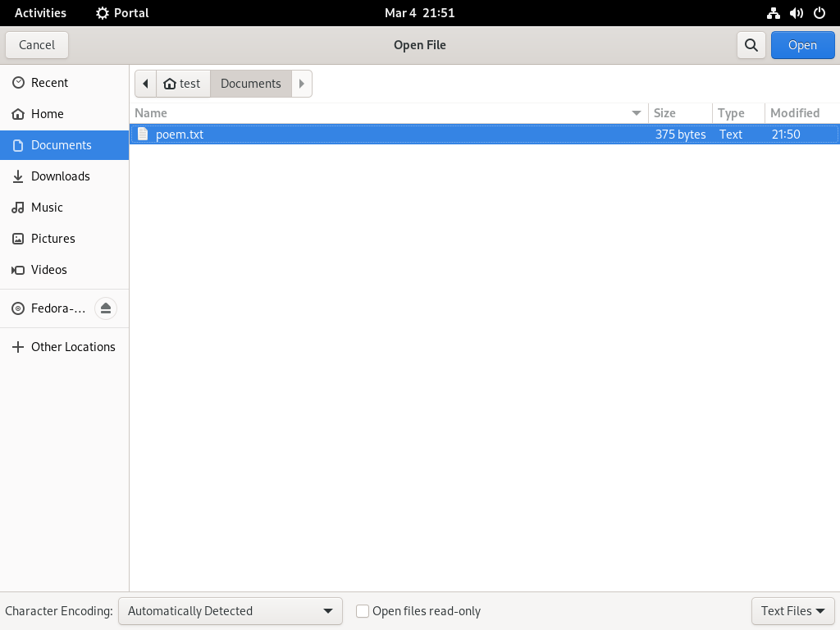The height and width of the screenshot is (630, 840).
Task: Select Documents in the sidebar
Action: (64, 145)
